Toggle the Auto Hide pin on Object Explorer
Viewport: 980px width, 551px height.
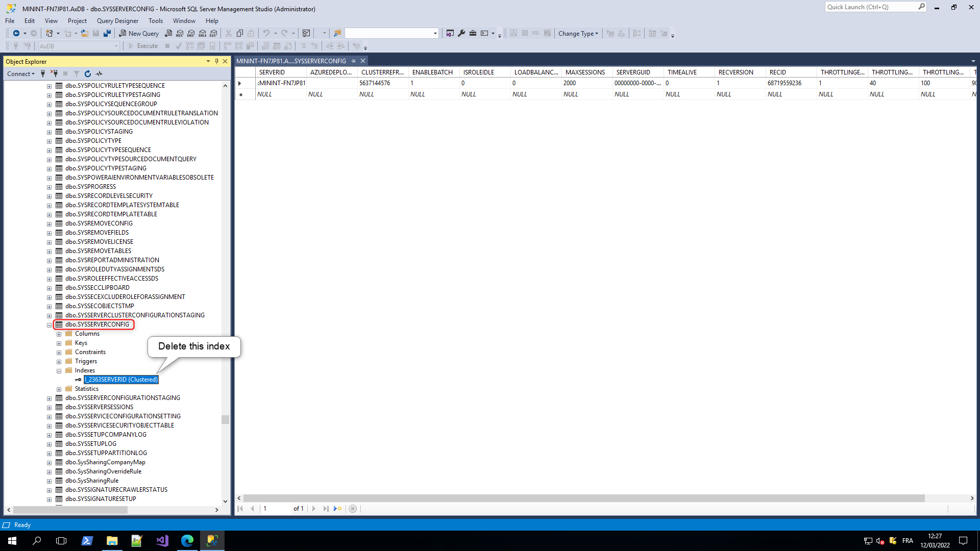pos(216,61)
